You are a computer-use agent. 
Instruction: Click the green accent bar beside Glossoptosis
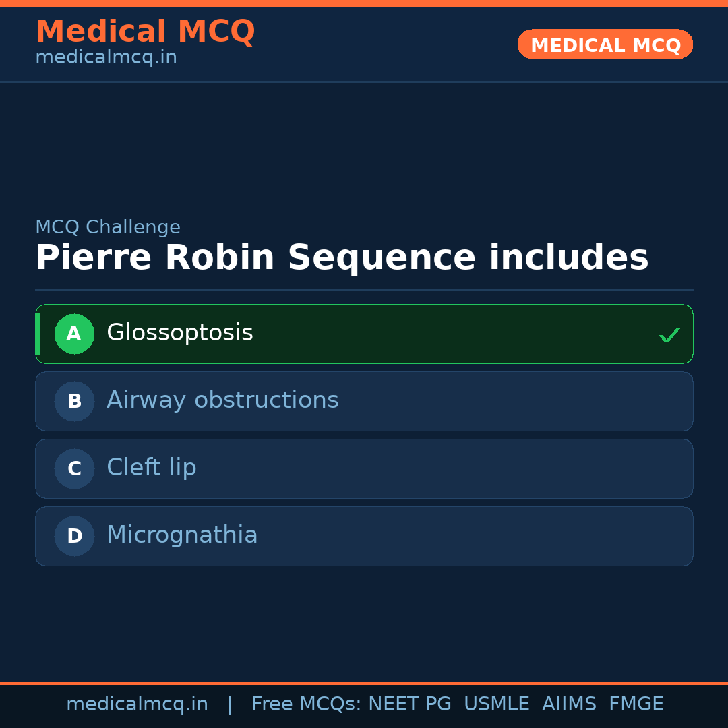coord(38,334)
